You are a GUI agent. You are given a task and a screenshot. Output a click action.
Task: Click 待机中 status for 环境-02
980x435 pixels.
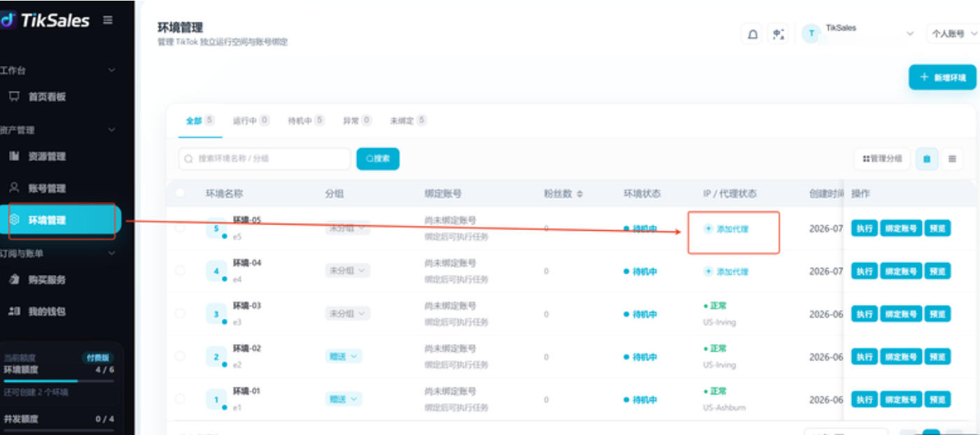(640, 357)
